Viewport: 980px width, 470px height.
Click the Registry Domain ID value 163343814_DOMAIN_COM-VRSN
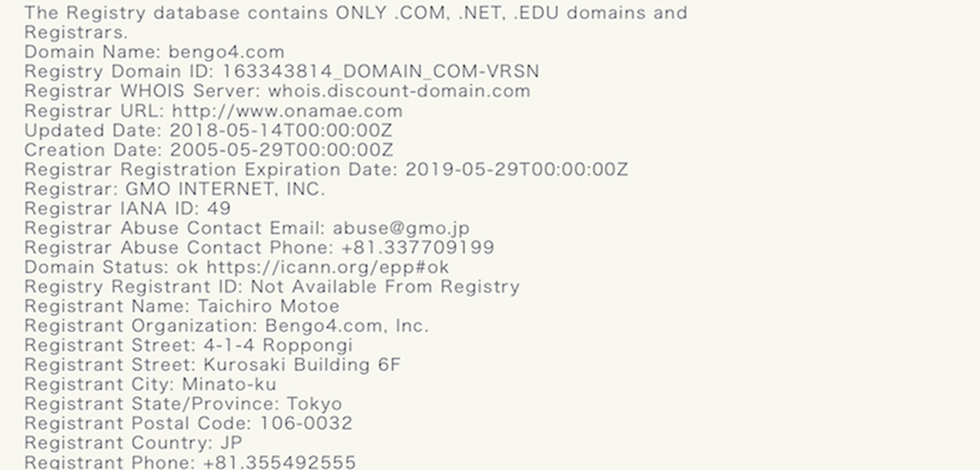(x=380, y=72)
